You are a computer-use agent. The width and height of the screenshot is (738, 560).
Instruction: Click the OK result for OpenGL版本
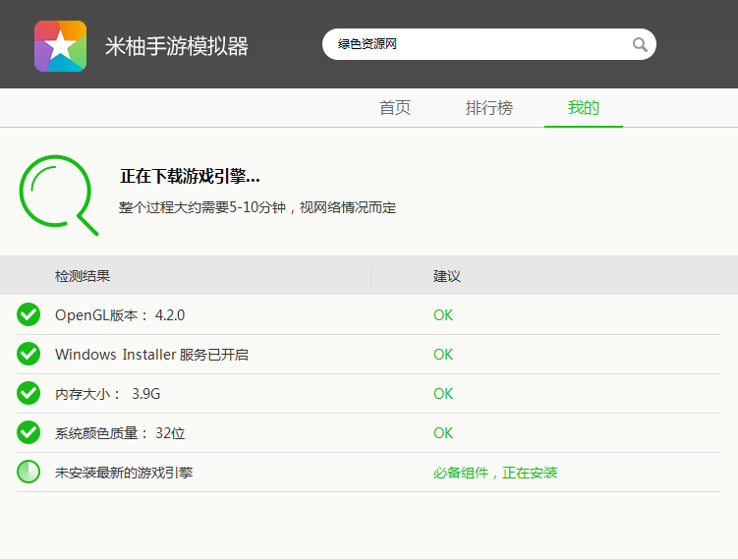[x=443, y=315]
